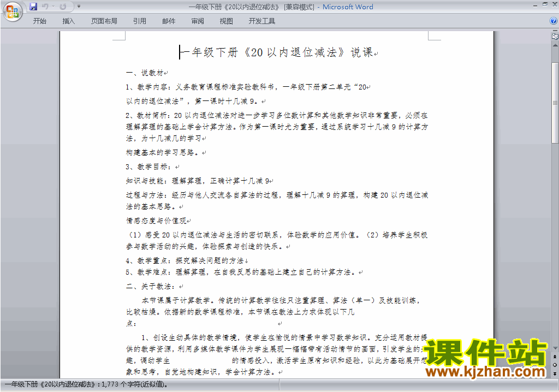The width and height of the screenshot is (559, 392).
Task: Click the Undo arrow icon
Action: (x=45, y=7)
